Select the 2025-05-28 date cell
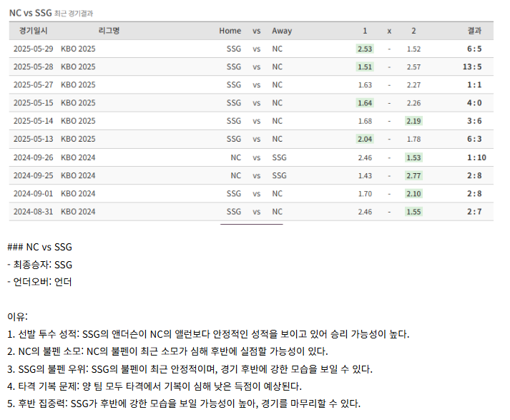The height and width of the screenshot is (420, 510). click(33, 67)
